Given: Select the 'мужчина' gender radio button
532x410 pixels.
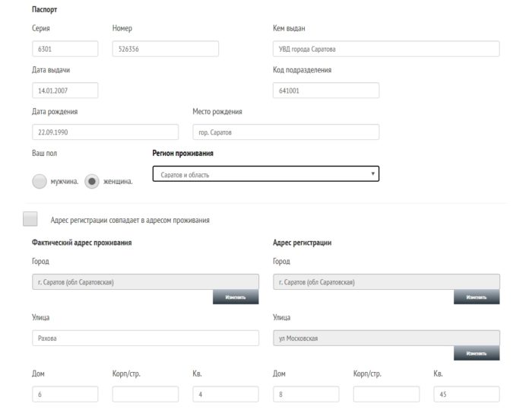Looking at the screenshot, I should pyautogui.click(x=40, y=182).
